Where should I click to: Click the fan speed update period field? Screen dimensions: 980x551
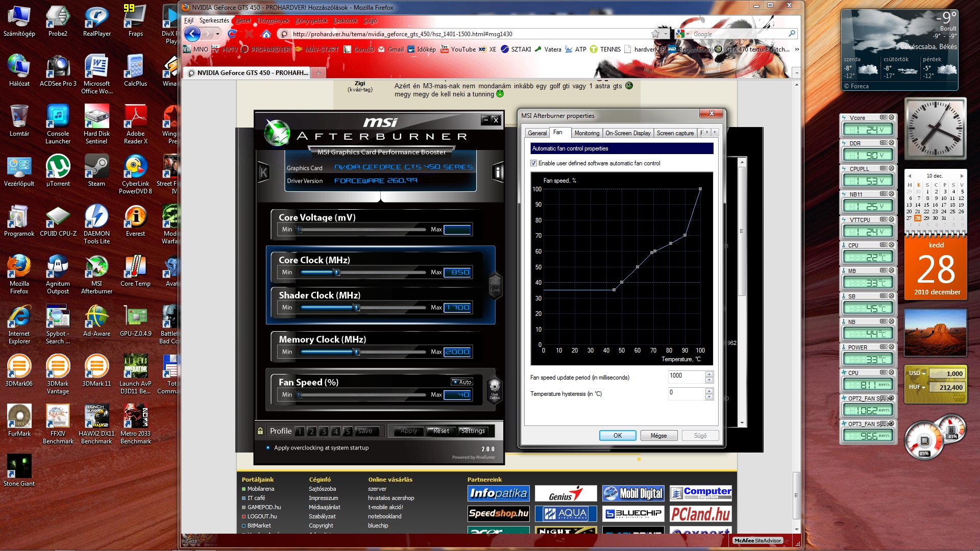(686, 376)
